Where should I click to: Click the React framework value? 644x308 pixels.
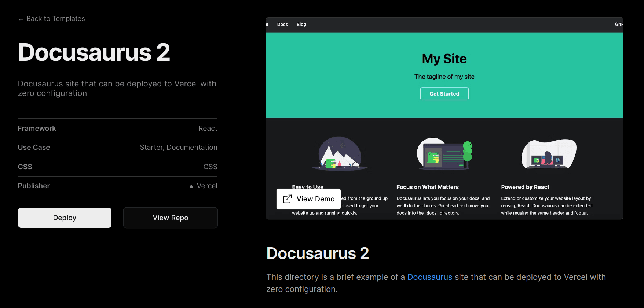click(x=208, y=129)
